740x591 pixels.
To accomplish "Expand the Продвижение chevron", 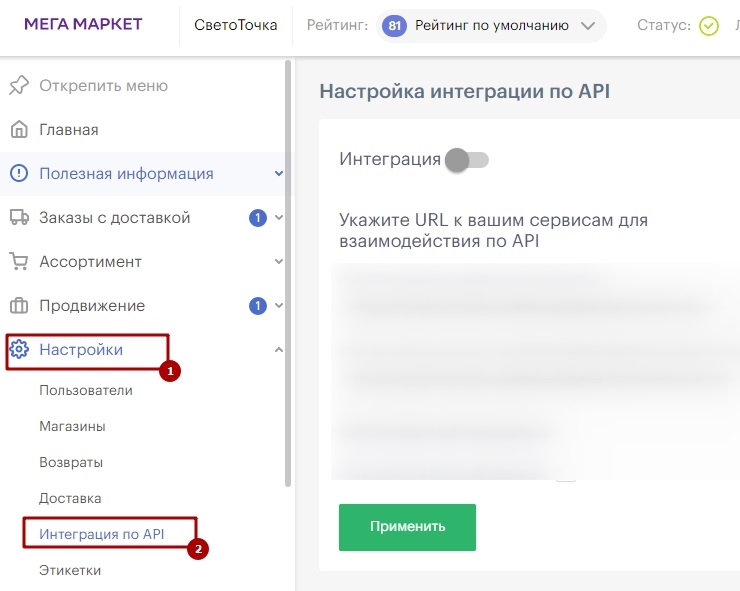I will click(279, 305).
